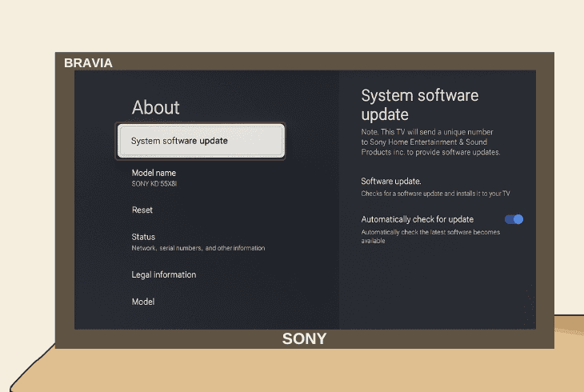Select the System software update menu item
This screenshot has width=584, height=392.
click(201, 141)
